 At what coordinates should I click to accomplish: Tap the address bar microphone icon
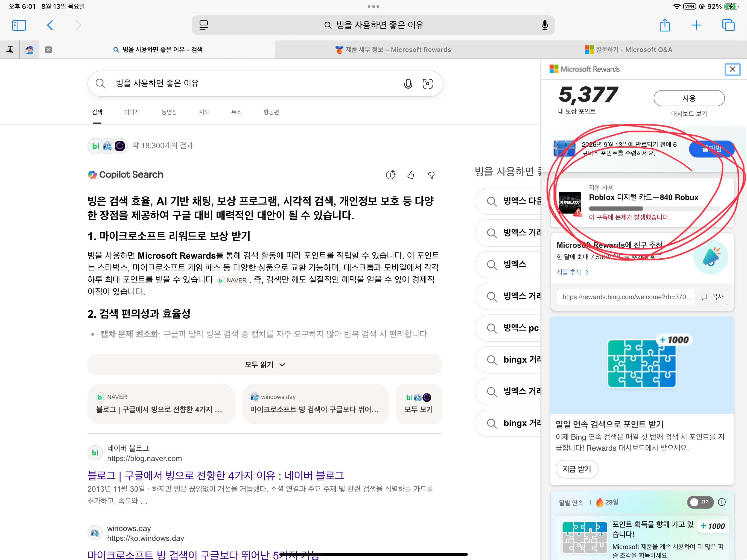544,25
